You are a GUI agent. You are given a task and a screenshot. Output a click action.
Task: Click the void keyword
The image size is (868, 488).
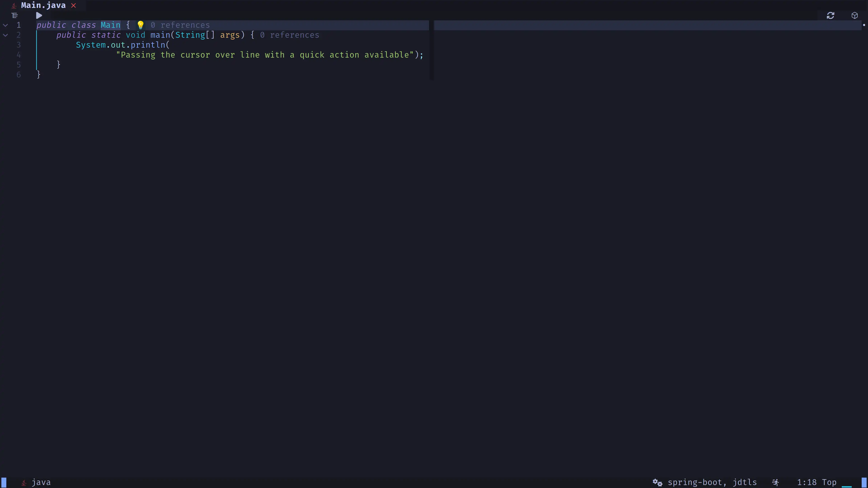(x=135, y=35)
